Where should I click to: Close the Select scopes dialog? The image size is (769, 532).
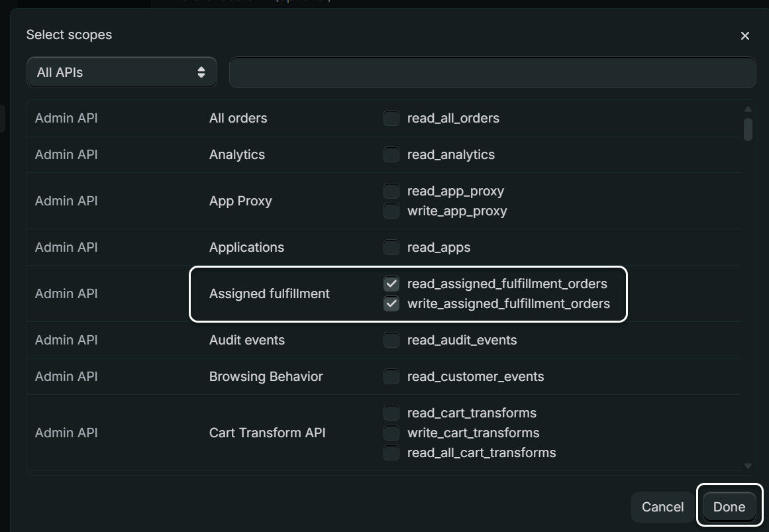[744, 36]
